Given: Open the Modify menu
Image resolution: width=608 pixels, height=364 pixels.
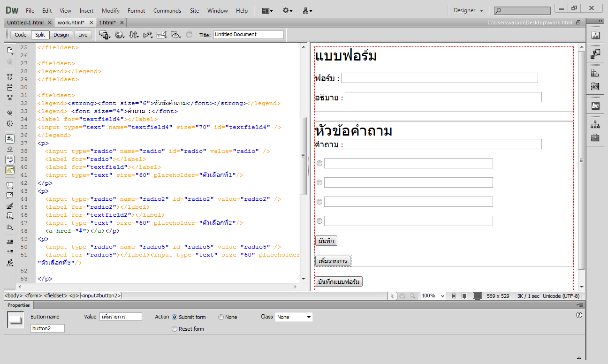Looking at the screenshot, I should pyautogui.click(x=111, y=10).
